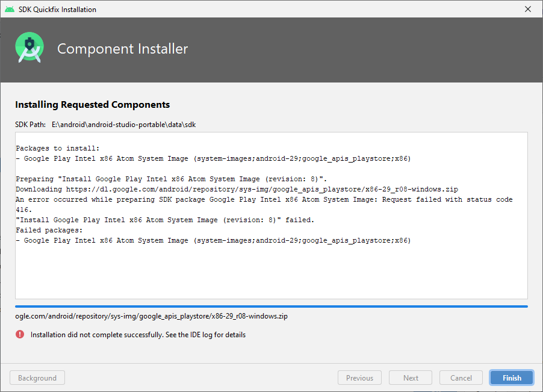Click the Downloading URL line in log
This screenshot has width=543, height=392.
(237, 190)
